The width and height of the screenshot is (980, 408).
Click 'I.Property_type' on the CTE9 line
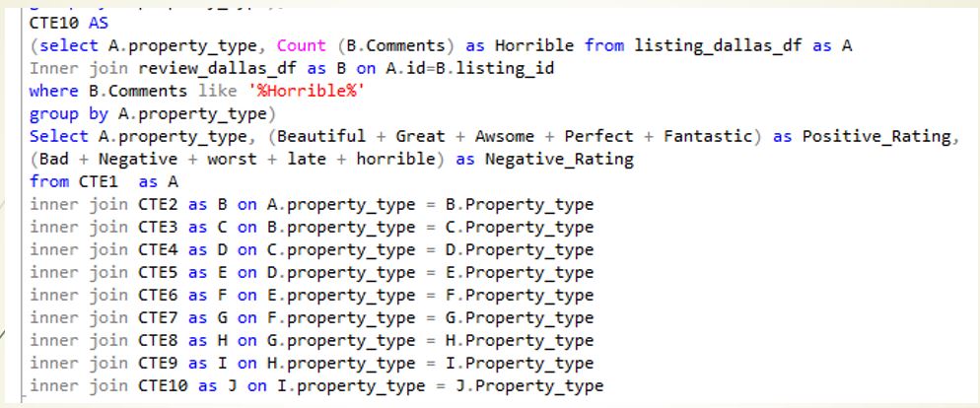[x=520, y=364]
